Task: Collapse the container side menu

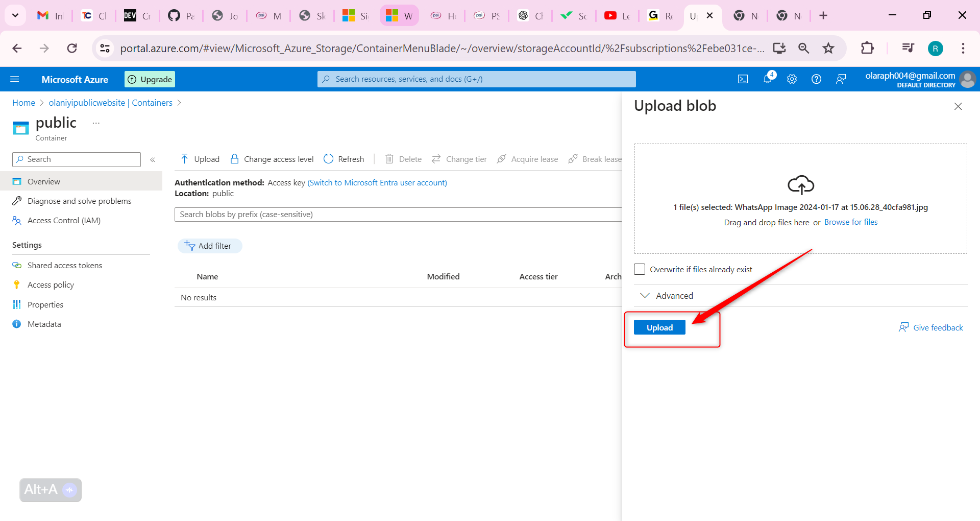Action: [x=153, y=160]
